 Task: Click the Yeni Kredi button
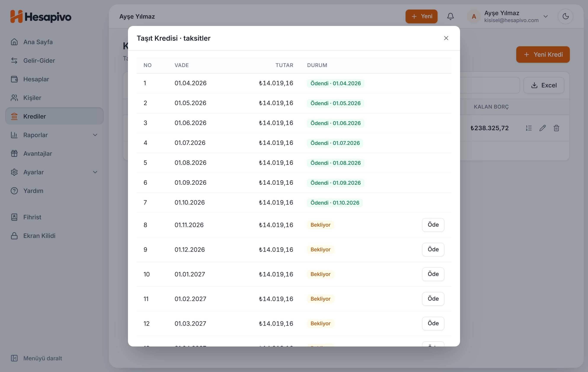(x=543, y=55)
